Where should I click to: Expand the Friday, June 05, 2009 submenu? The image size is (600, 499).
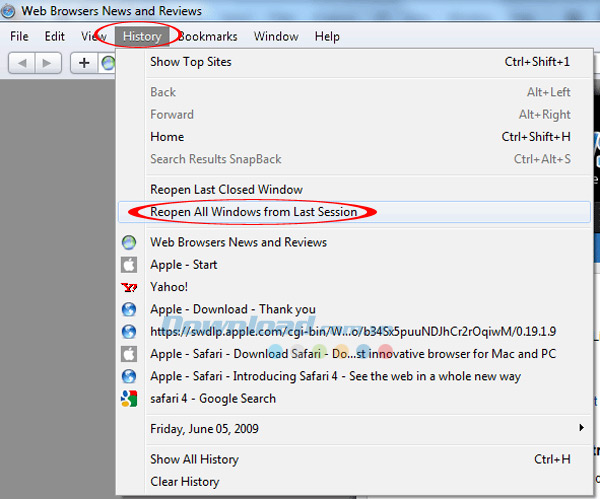coord(354,429)
